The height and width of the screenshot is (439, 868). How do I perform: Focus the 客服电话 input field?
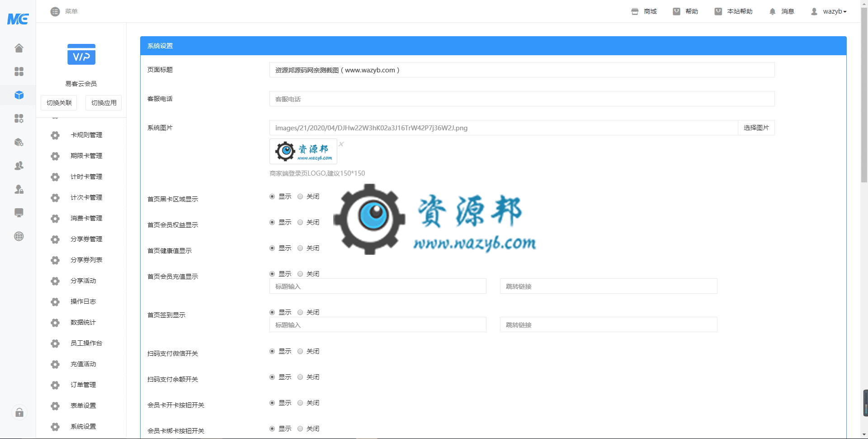click(x=522, y=99)
